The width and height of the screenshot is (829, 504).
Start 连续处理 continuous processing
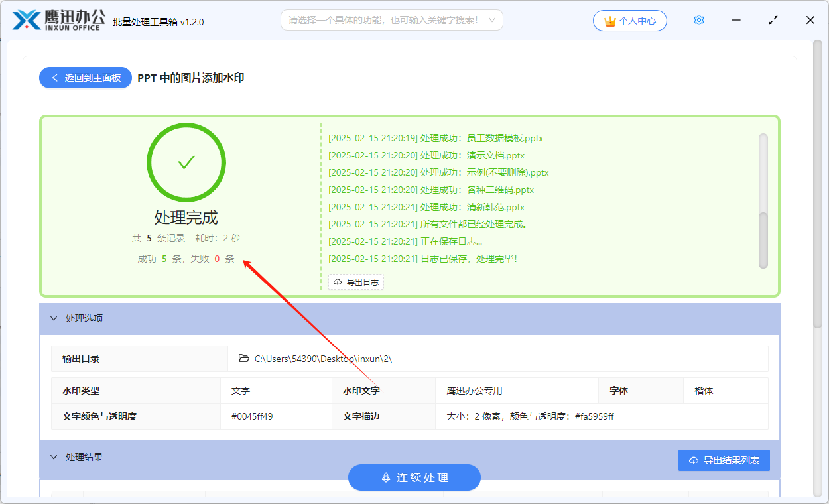(414, 477)
